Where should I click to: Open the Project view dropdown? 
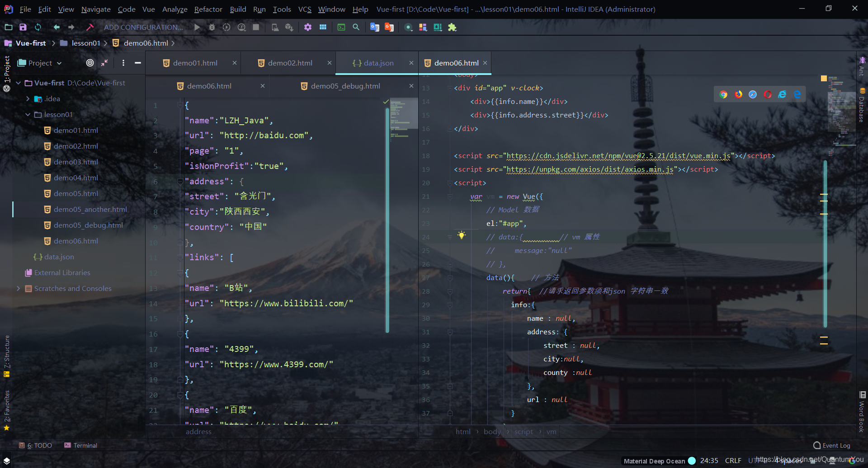tap(40, 63)
